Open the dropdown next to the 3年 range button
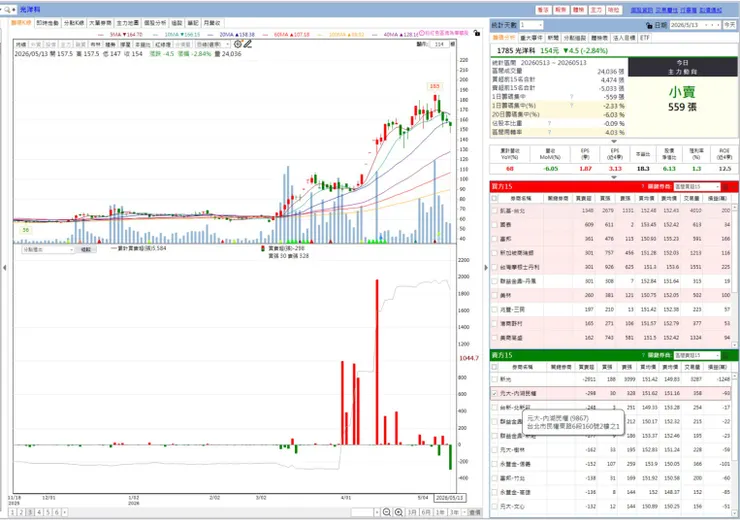This screenshot has width=740, height=520. coord(464,512)
